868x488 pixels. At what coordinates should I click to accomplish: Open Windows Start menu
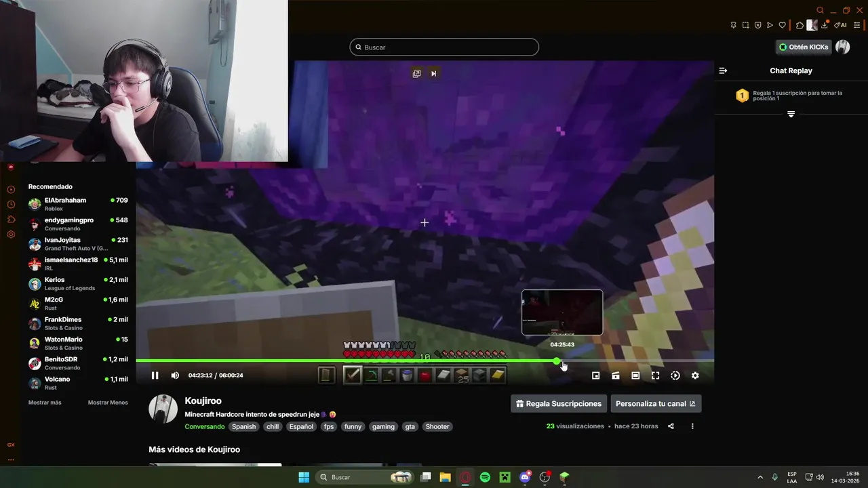pos(304,477)
